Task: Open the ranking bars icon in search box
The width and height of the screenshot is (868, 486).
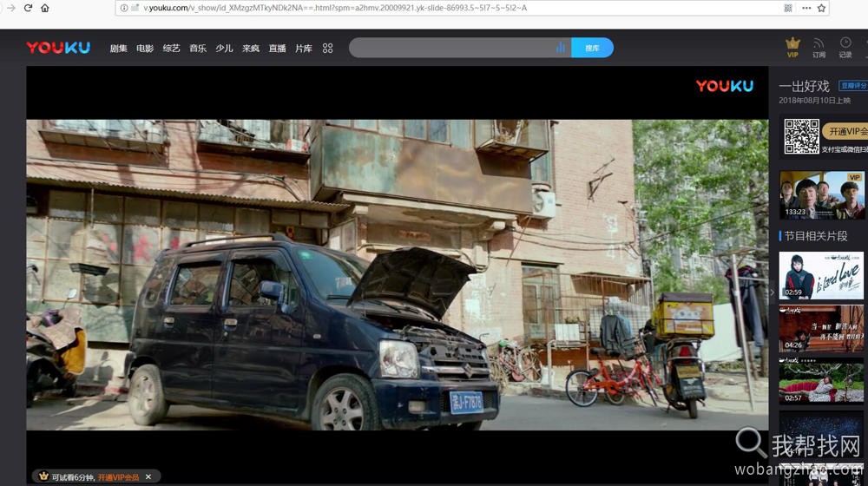Action: 561,48
